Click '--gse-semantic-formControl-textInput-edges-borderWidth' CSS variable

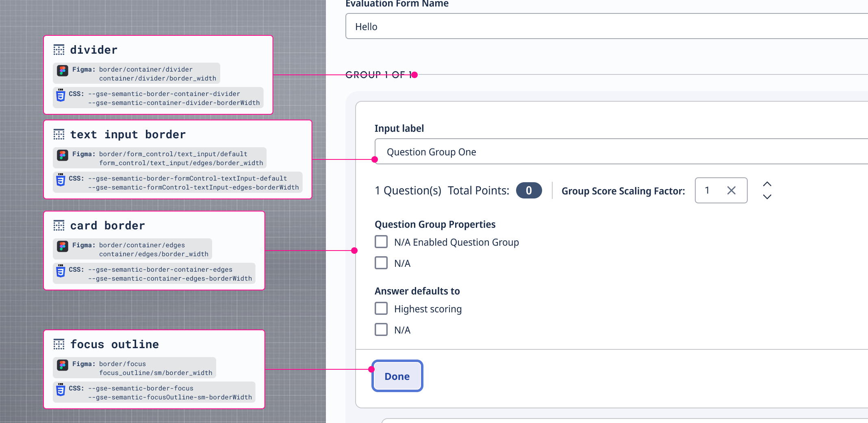click(193, 188)
